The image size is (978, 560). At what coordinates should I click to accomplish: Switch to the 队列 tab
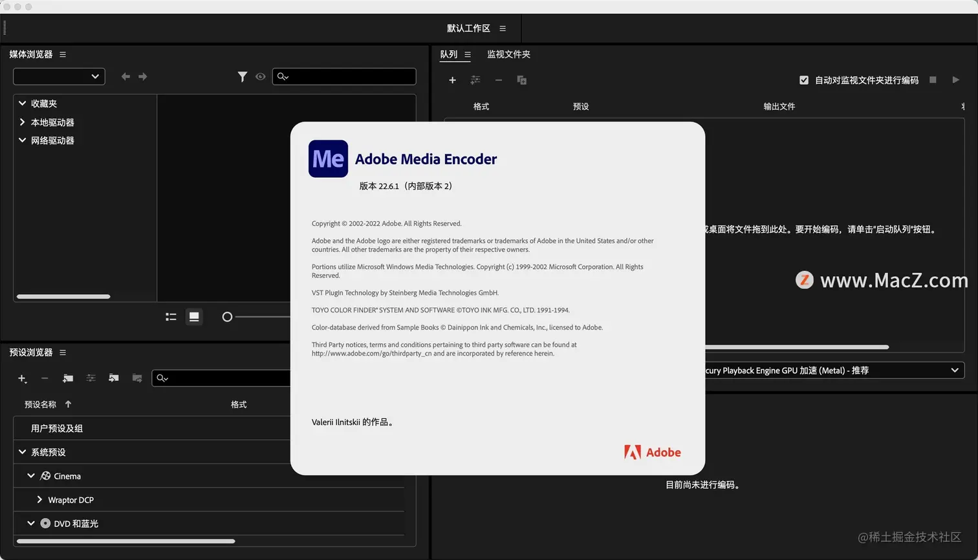pyautogui.click(x=449, y=54)
